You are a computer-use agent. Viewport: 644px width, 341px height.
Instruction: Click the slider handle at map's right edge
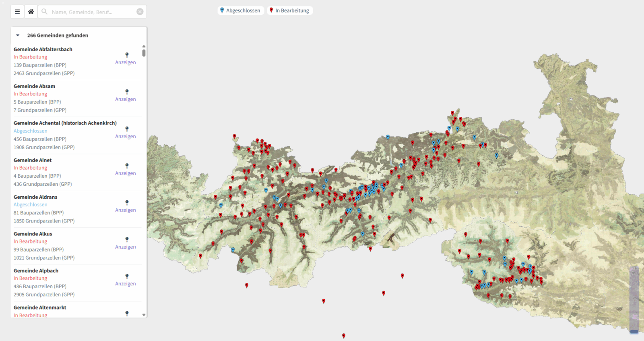click(634, 331)
